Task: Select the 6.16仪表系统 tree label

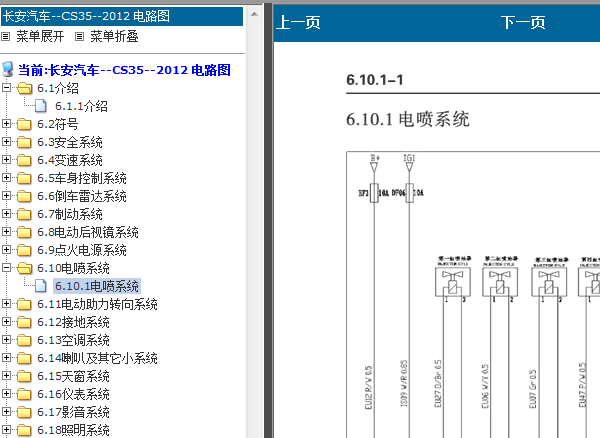Action: (73, 394)
